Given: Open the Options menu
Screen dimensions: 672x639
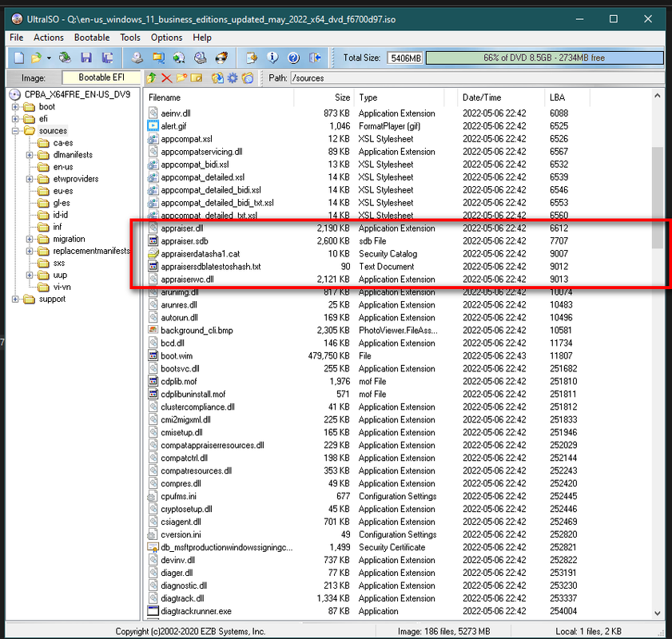Looking at the screenshot, I should (166, 38).
